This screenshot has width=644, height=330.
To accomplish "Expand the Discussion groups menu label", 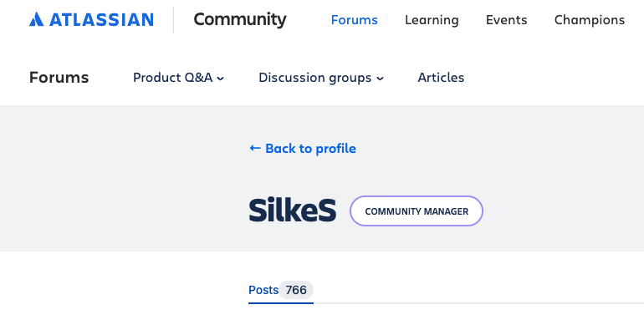I will 315,78.
